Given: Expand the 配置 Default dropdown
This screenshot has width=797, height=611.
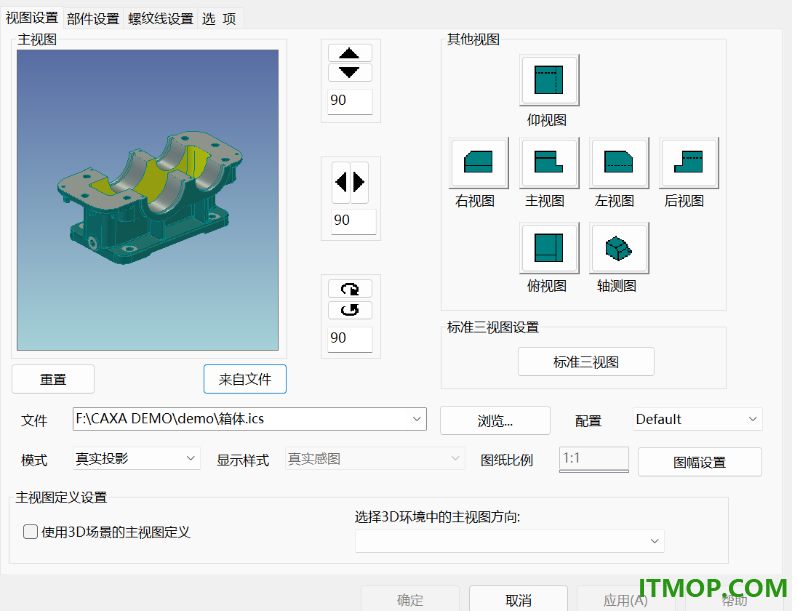Looking at the screenshot, I should pyautogui.click(x=752, y=419).
